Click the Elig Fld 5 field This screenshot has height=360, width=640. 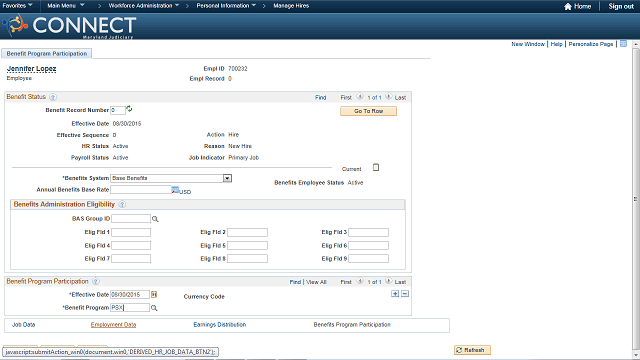tap(247, 245)
